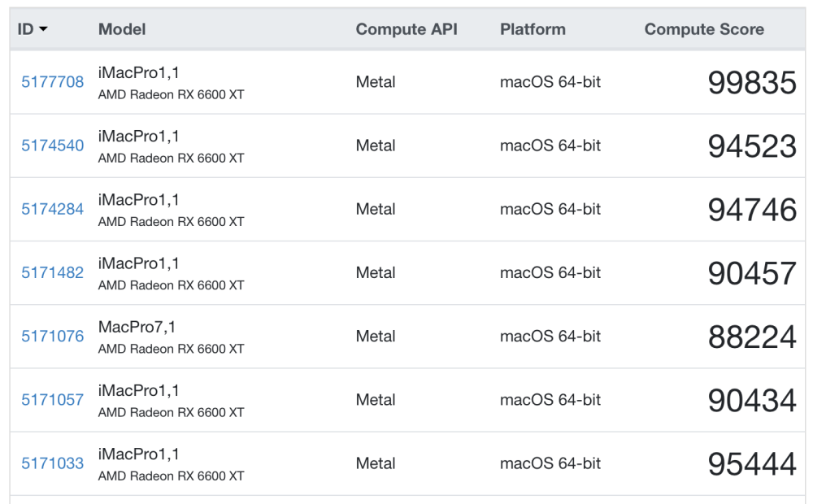Open benchmark result 5171076
This screenshot has width=813, height=504.
52,337
